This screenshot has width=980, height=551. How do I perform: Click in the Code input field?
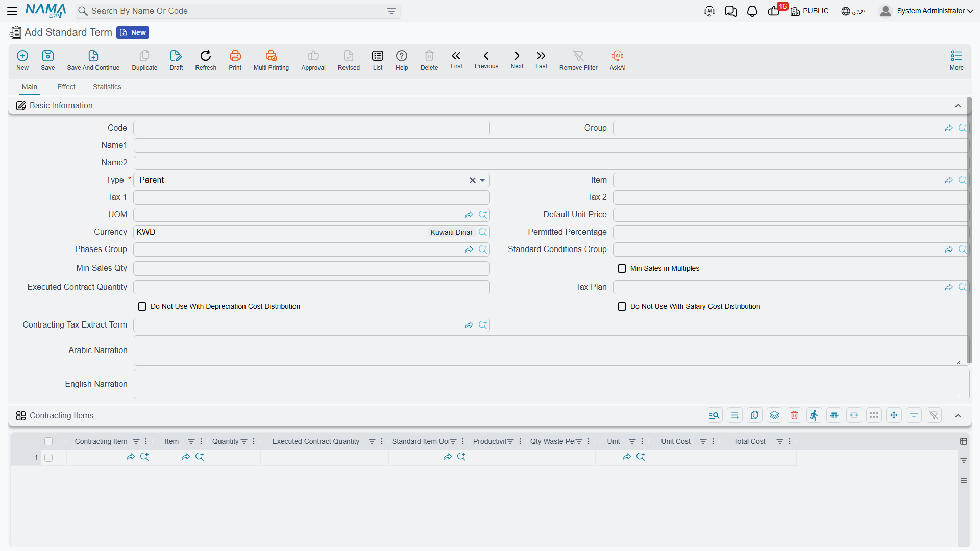pyautogui.click(x=311, y=128)
